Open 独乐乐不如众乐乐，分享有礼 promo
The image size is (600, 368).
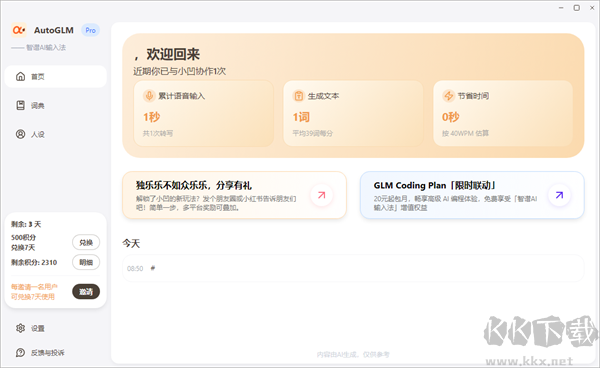pos(234,195)
